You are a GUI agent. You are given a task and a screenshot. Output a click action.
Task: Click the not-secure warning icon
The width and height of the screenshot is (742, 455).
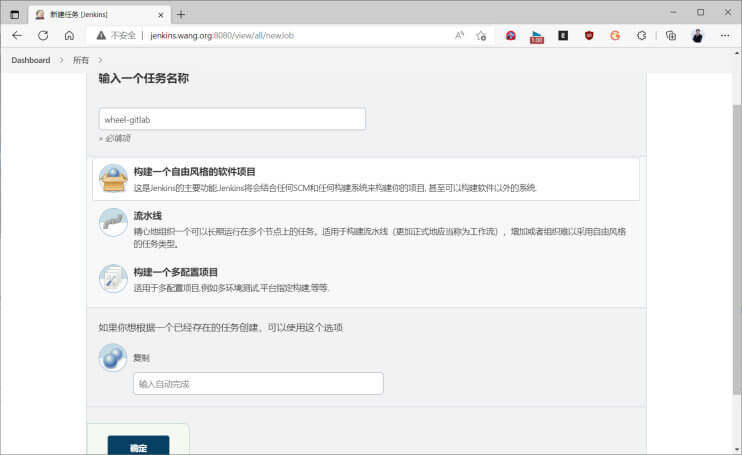(101, 35)
